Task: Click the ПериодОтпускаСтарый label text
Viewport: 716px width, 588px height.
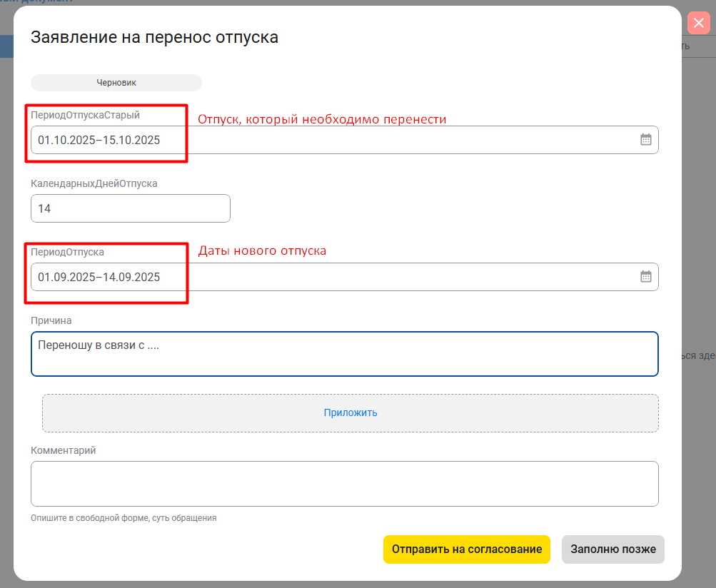Action: click(85, 115)
